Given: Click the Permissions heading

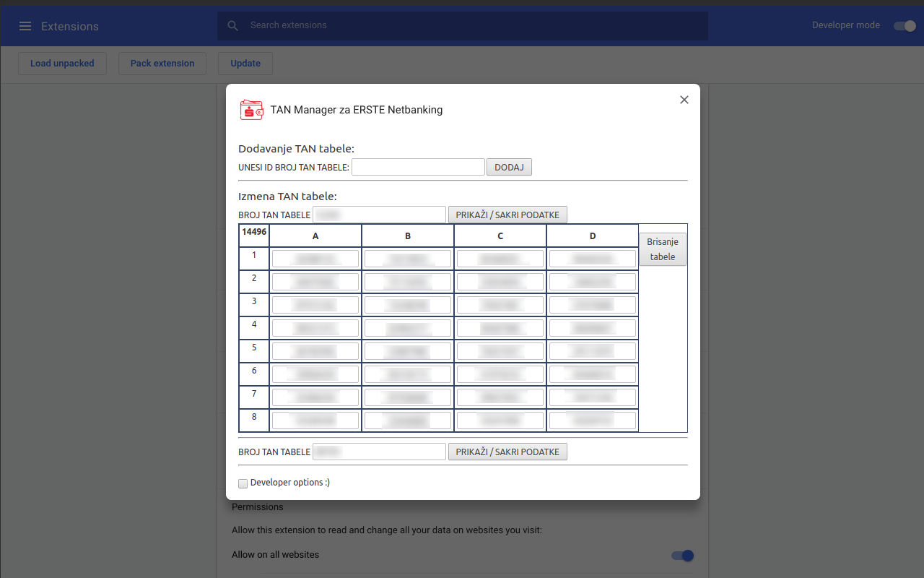Looking at the screenshot, I should click(258, 507).
